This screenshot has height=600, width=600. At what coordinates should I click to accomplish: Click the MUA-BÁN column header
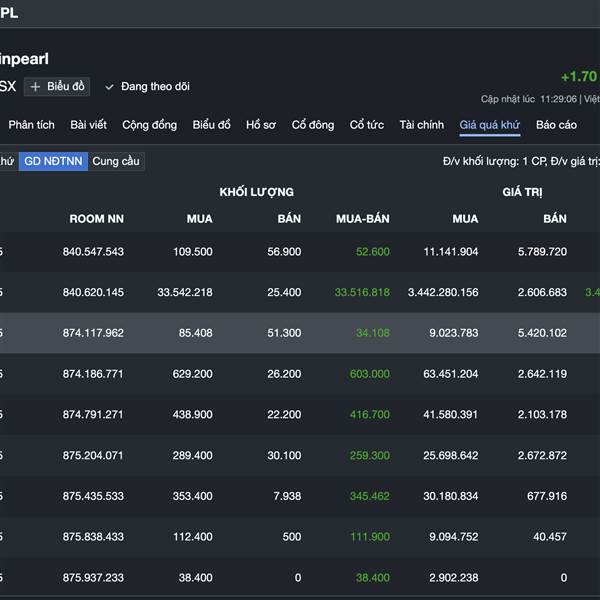pos(363,219)
